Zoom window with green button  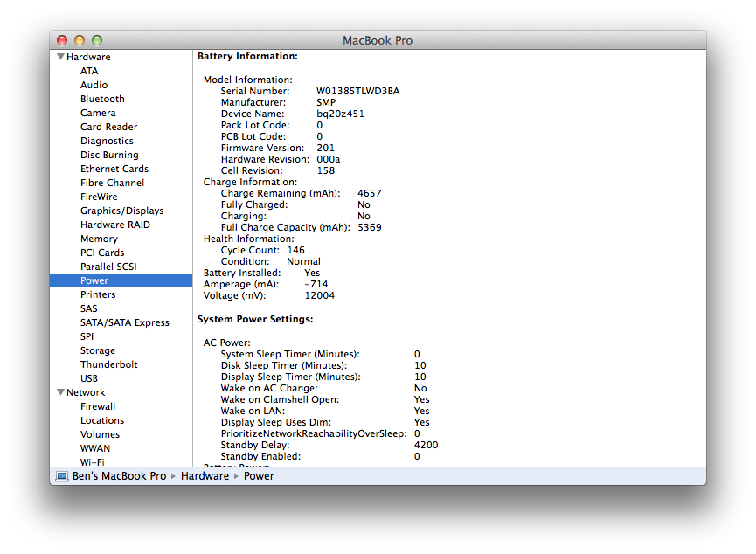[x=97, y=40]
